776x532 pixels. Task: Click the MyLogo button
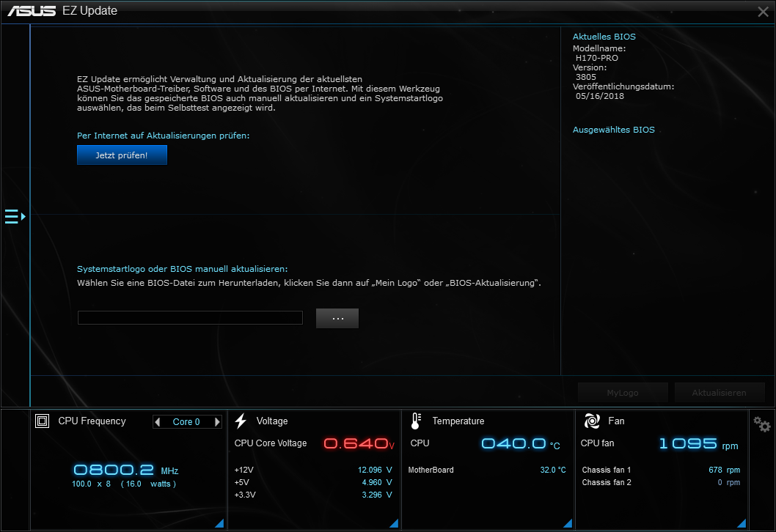click(623, 393)
